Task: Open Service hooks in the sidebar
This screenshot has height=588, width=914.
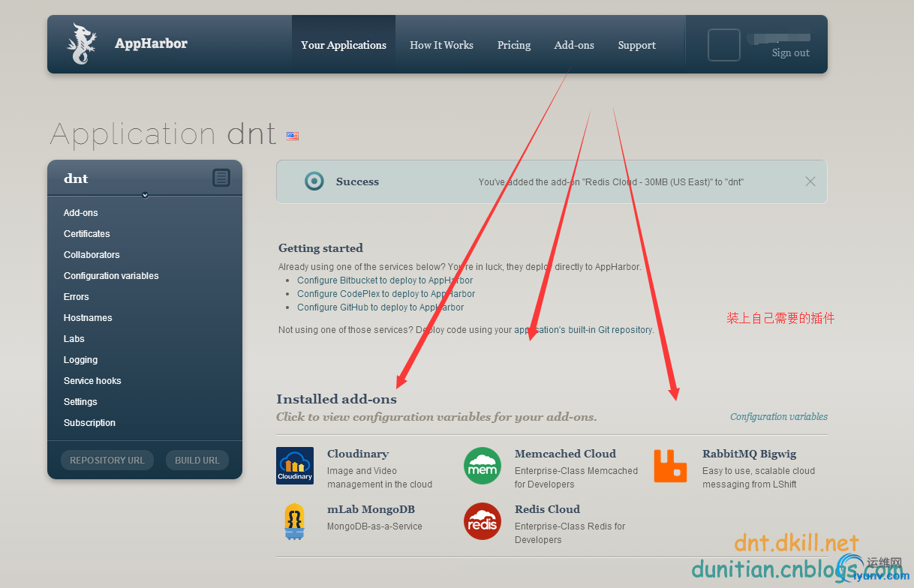Action: point(92,381)
